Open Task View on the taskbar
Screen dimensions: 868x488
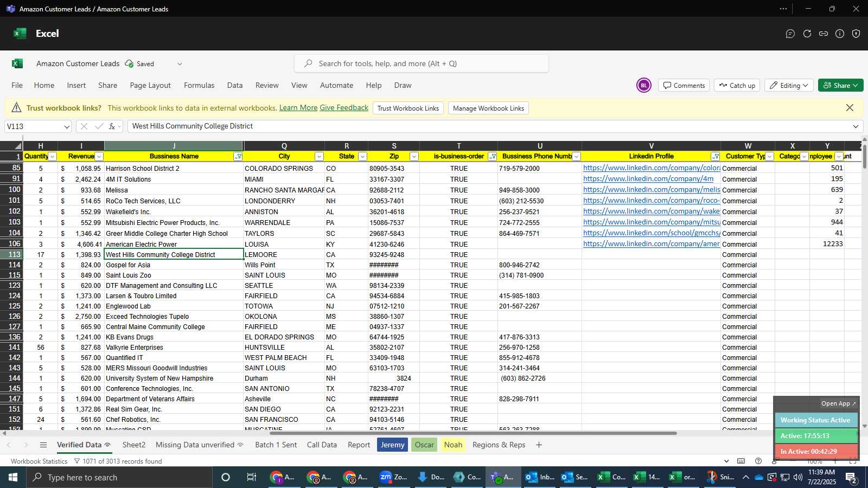click(x=251, y=477)
